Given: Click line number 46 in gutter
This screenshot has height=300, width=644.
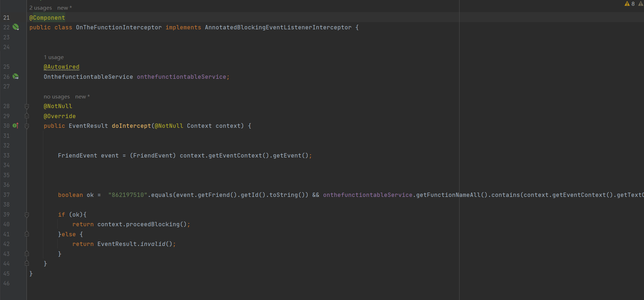Looking at the screenshot, I should 6,283.
